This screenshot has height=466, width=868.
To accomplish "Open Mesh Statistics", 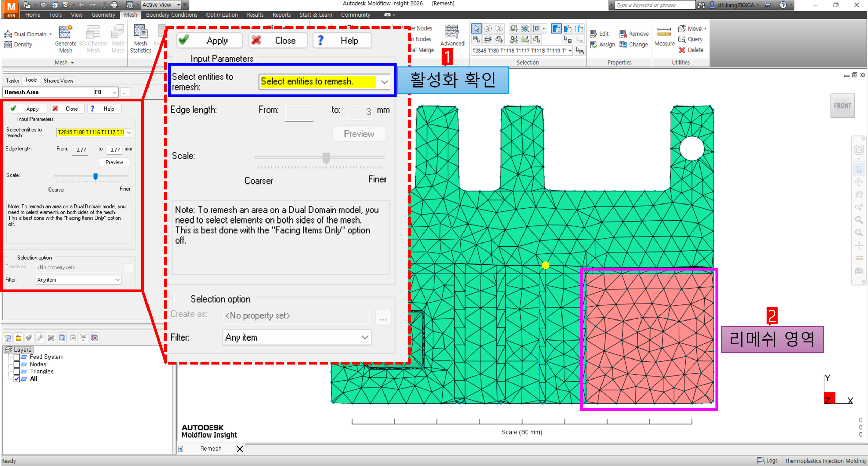I will tap(140, 39).
